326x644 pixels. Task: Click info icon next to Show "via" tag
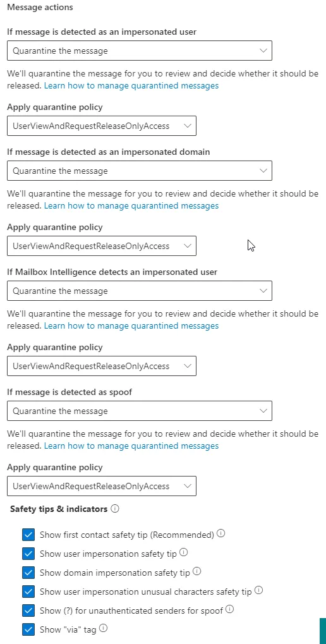pos(104,628)
